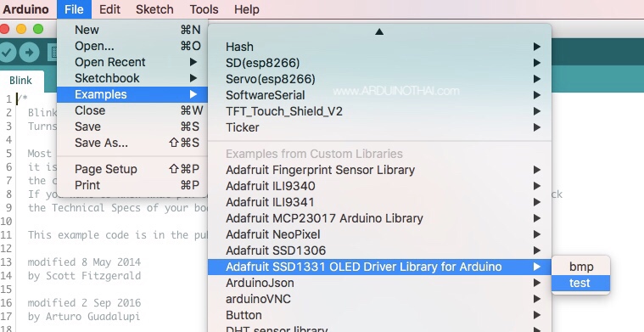This screenshot has height=332, width=644.
Task: Select New from the File menu
Action: coord(132,30)
